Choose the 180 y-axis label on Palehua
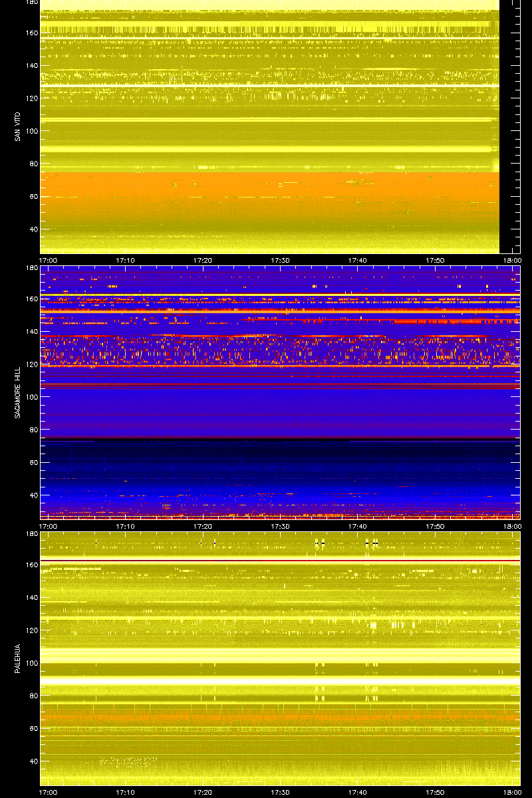This screenshot has width=532, height=798. pos(31,534)
